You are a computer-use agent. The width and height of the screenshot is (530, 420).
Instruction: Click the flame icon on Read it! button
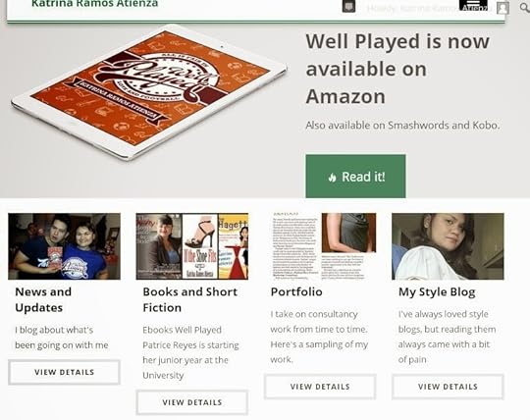click(x=333, y=178)
